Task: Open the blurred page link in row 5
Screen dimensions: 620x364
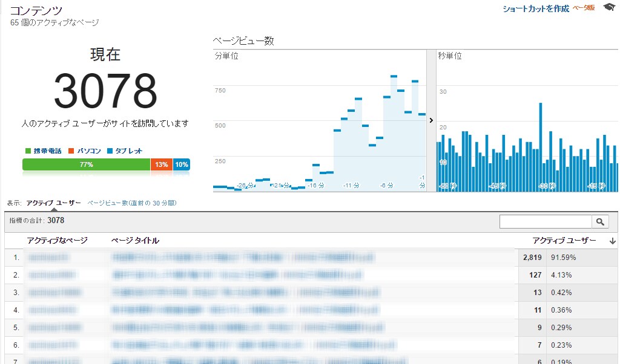Action: coord(54,327)
